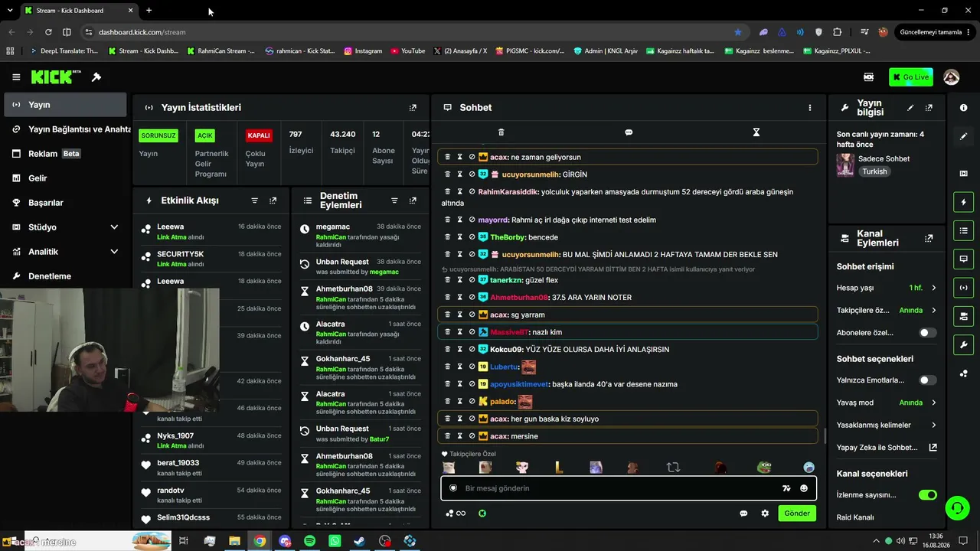Click the green Go Live button

click(911, 77)
